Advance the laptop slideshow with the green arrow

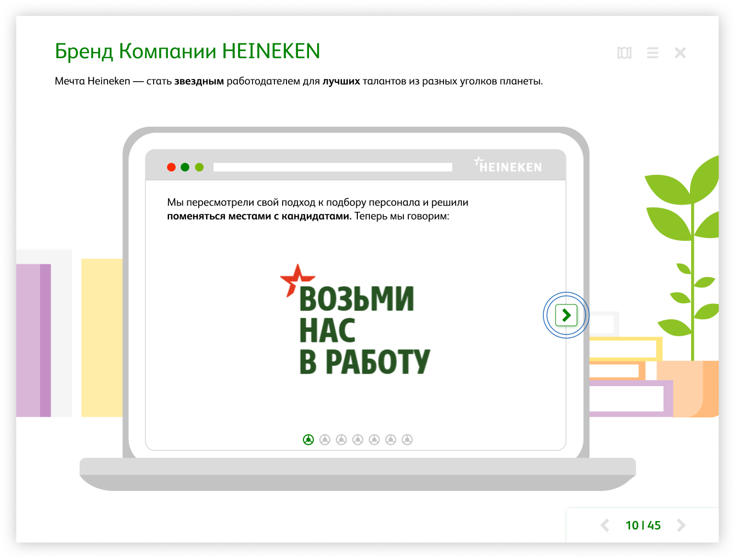(566, 315)
